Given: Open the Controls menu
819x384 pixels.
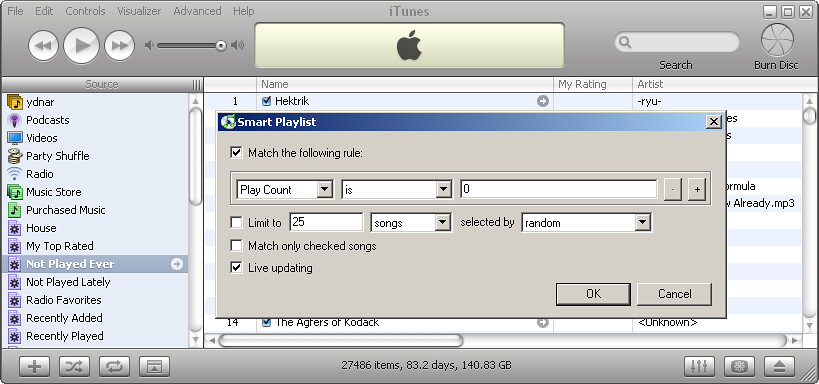Looking at the screenshot, I should [85, 11].
